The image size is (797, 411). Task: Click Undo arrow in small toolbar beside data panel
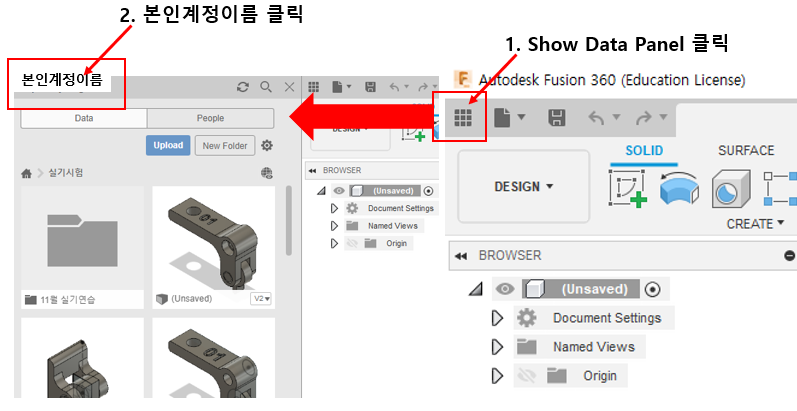pyautogui.click(x=394, y=87)
